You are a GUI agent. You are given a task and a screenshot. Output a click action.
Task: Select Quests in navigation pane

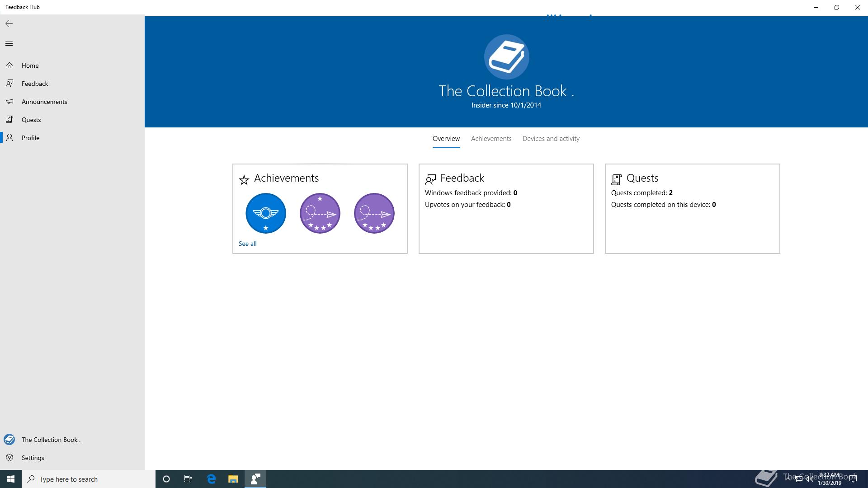[x=31, y=120]
